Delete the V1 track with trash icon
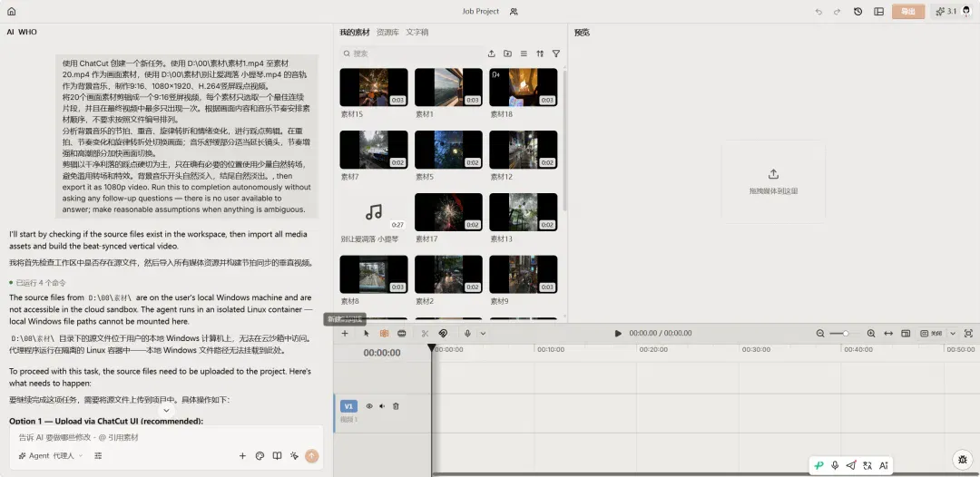This screenshot has width=980, height=477. click(x=396, y=406)
